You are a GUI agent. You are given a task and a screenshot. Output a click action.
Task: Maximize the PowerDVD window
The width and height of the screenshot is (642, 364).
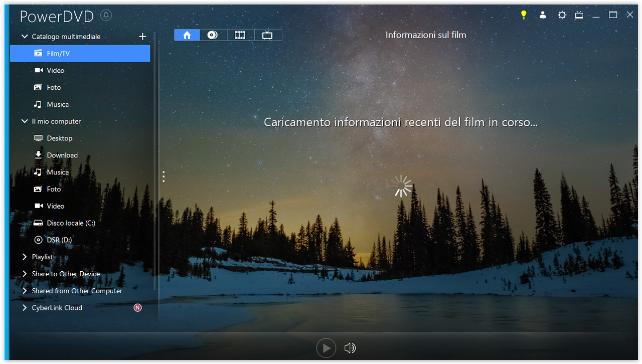tap(613, 15)
